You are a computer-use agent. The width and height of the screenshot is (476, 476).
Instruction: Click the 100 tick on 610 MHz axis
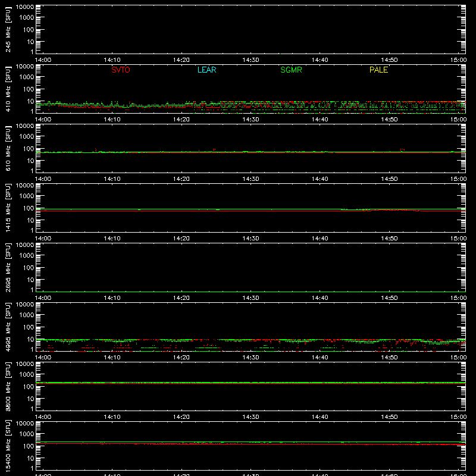coord(29,149)
